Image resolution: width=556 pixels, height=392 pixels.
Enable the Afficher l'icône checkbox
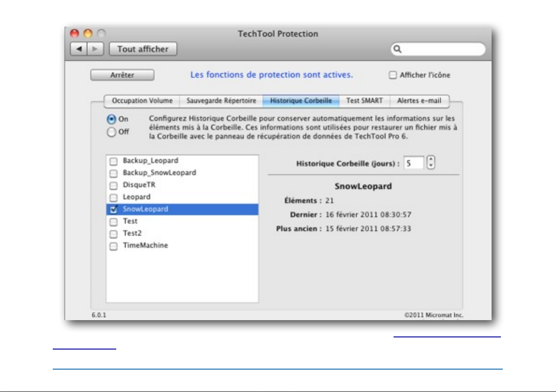[x=393, y=75]
